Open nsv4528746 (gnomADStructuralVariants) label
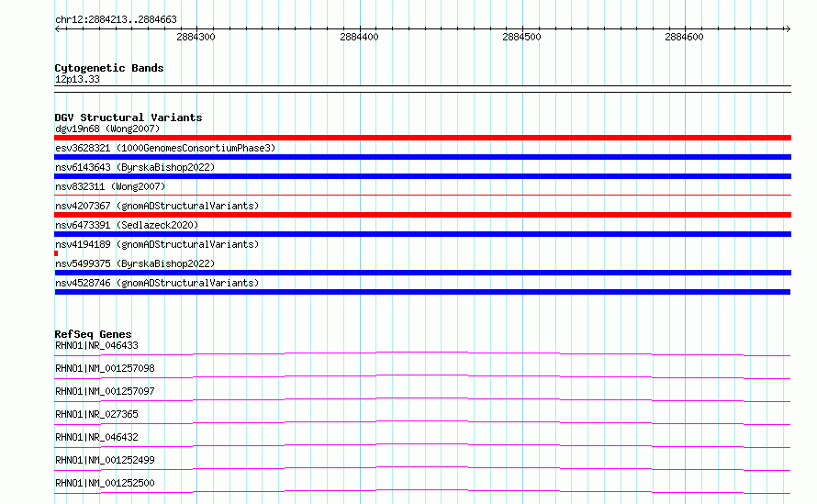 point(157,283)
